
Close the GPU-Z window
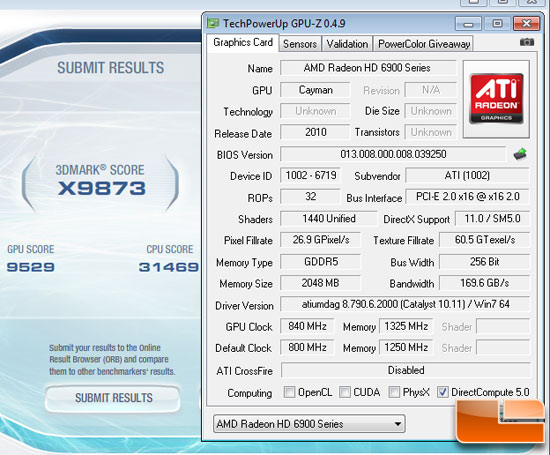pyautogui.click(x=526, y=24)
